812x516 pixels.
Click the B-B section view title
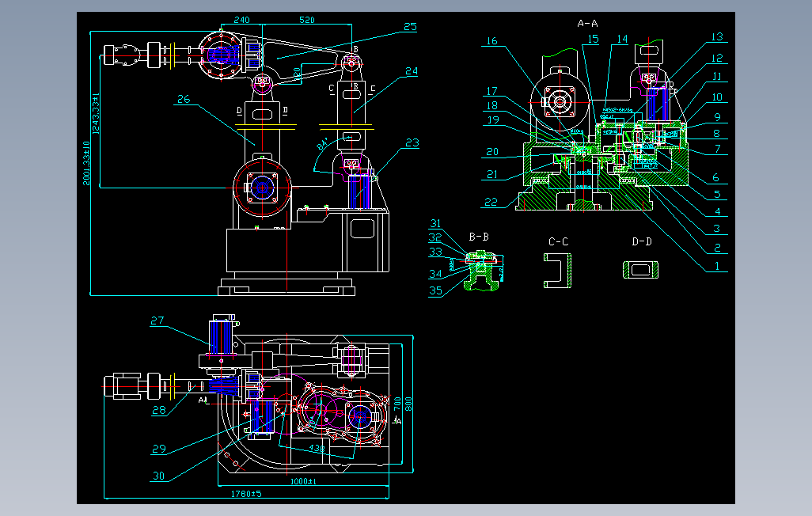coord(479,237)
